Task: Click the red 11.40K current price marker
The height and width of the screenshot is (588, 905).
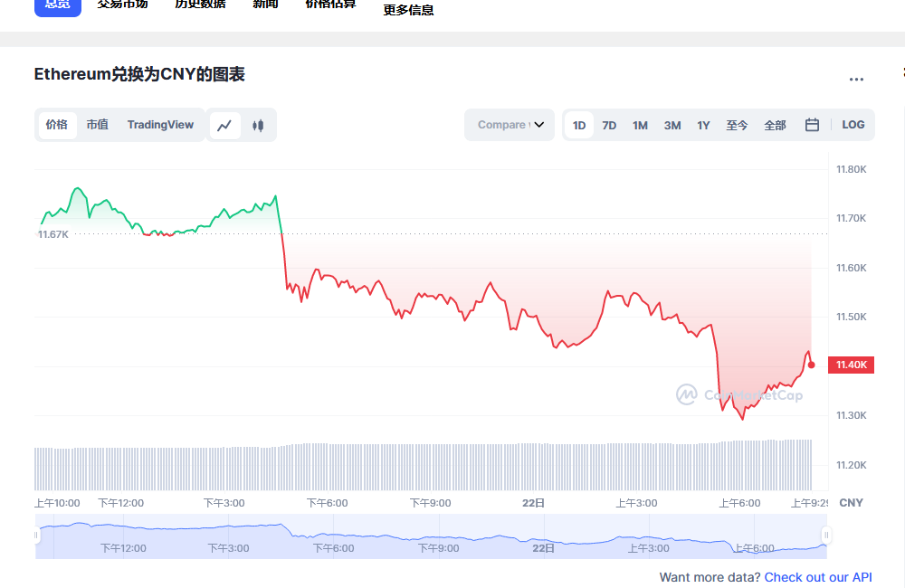Action: pos(852,365)
